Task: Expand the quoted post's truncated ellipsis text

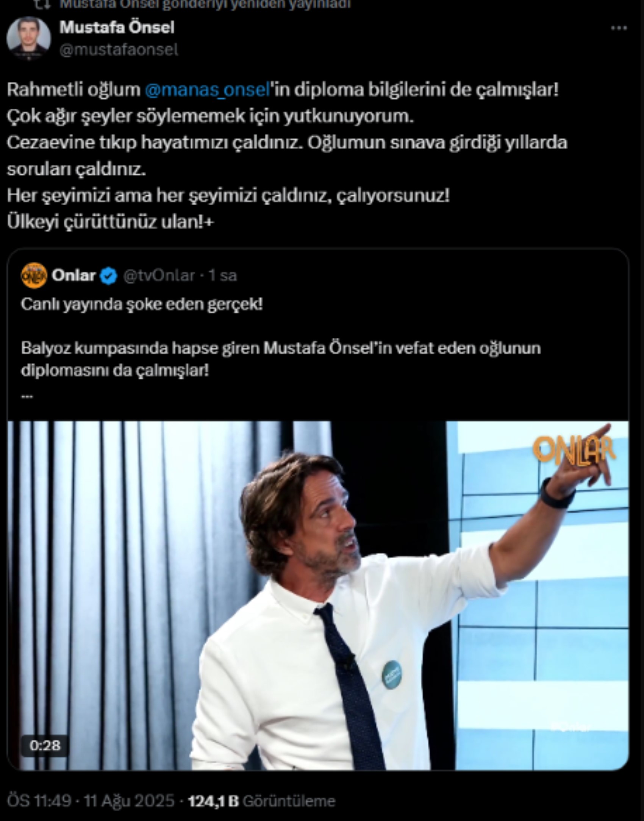Action: tap(27, 396)
